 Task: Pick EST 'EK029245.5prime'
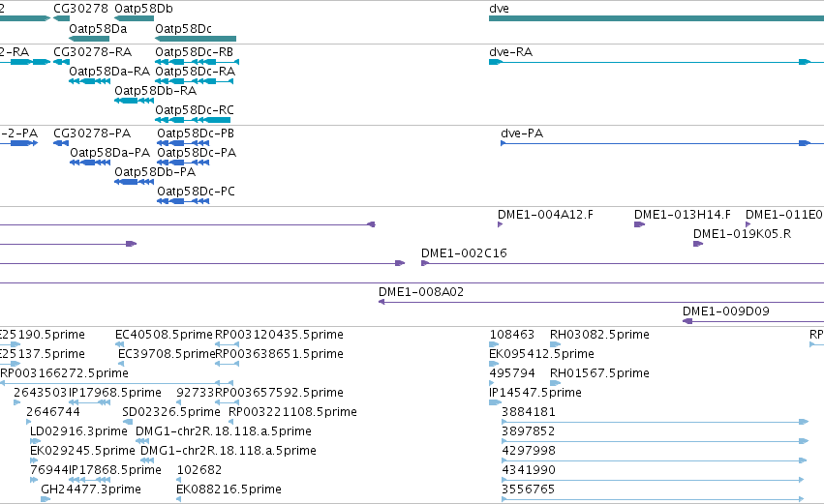point(82,452)
